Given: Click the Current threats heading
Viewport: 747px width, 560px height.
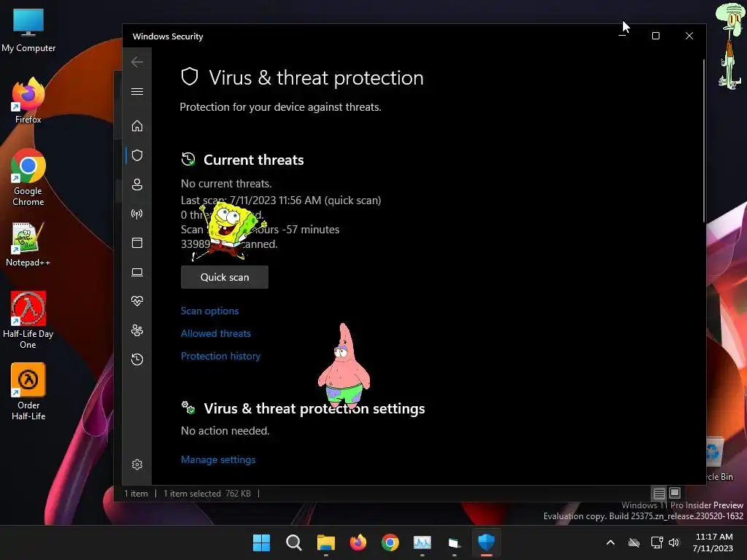Looking at the screenshot, I should tap(253, 160).
